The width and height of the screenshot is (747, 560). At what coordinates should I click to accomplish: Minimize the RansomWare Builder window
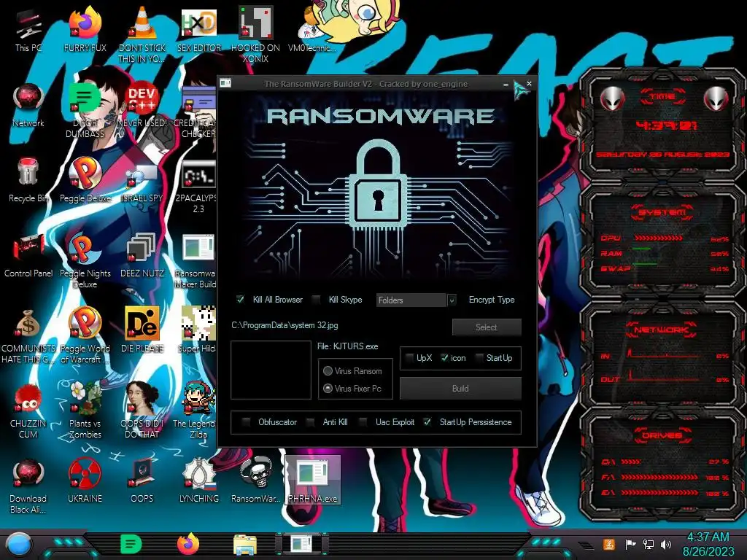(x=506, y=85)
